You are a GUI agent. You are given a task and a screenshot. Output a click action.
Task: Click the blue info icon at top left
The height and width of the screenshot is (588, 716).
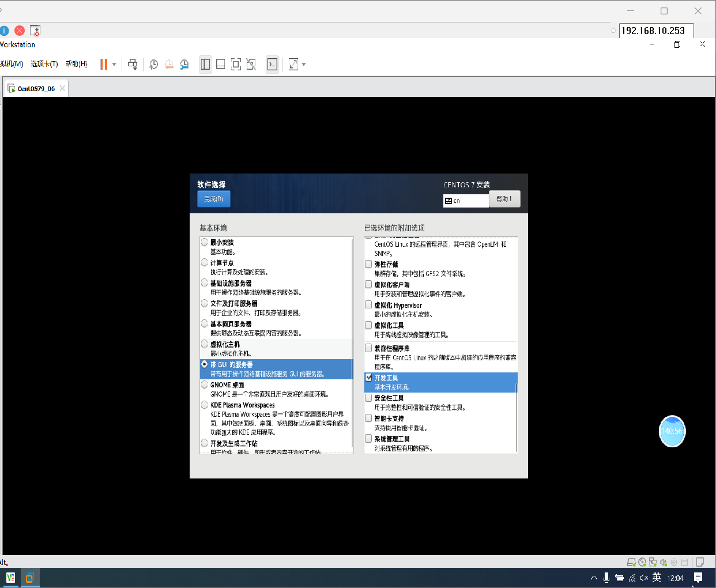pos(3,31)
